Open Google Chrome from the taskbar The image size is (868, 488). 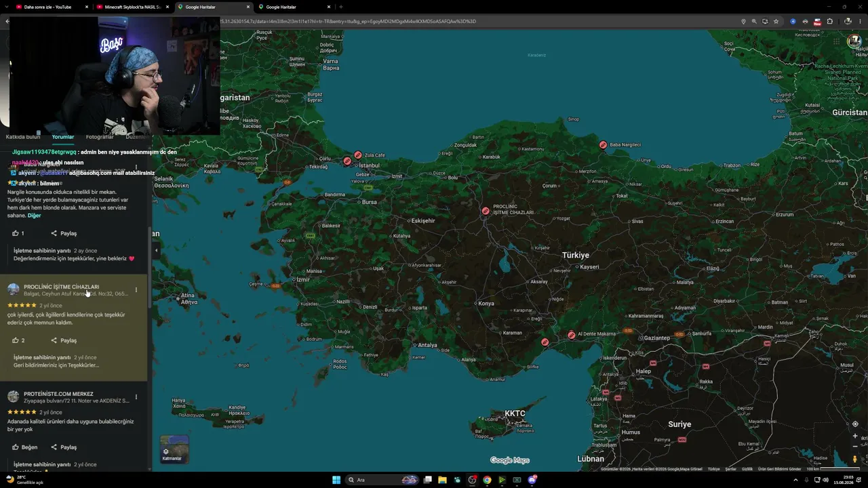[x=487, y=480]
